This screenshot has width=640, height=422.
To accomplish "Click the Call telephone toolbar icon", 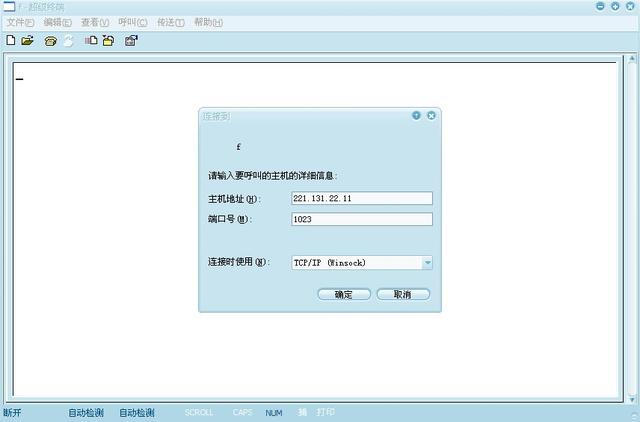I will tap(51, 41).
